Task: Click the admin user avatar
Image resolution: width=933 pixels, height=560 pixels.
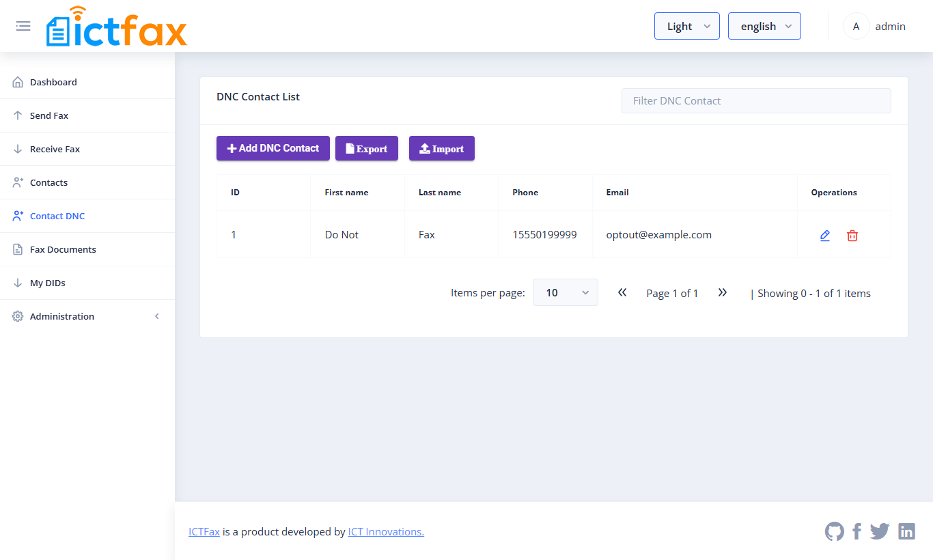Action: (856, 26)
